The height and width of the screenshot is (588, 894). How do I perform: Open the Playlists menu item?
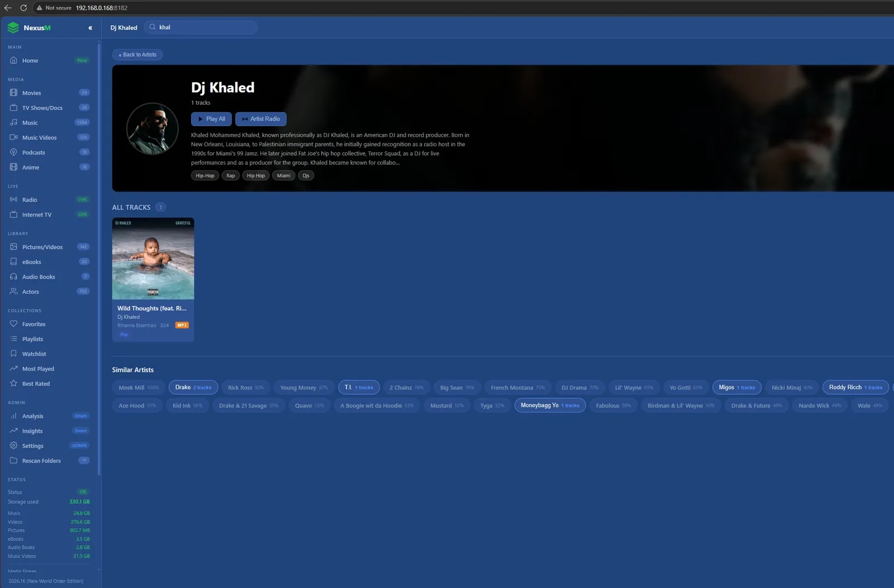tap(50, 339)
